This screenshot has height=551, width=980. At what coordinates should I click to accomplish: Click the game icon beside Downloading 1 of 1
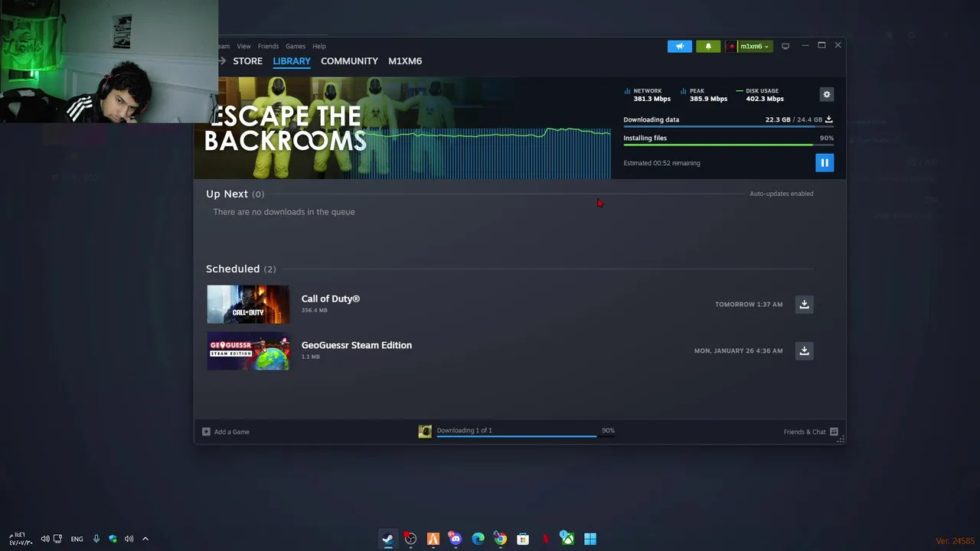pyautogui.click(x=425, y=432)
